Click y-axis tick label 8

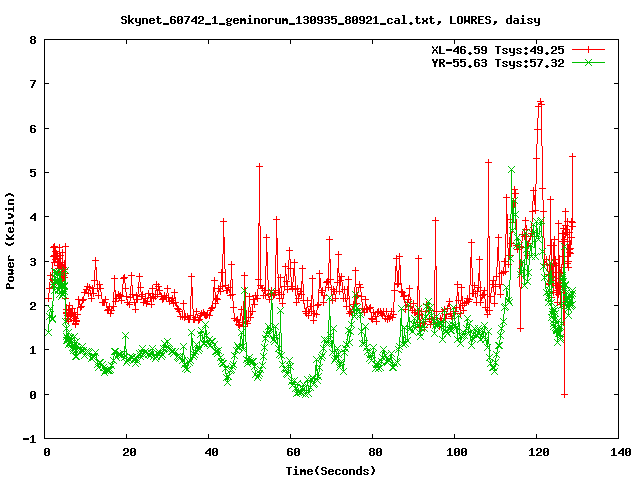click(x=33, y=40)
